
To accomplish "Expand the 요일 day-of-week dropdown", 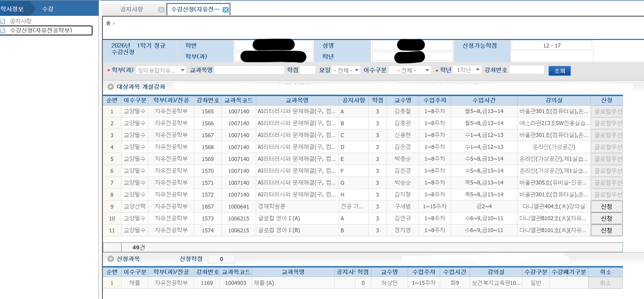I will (x=346, y=70).
